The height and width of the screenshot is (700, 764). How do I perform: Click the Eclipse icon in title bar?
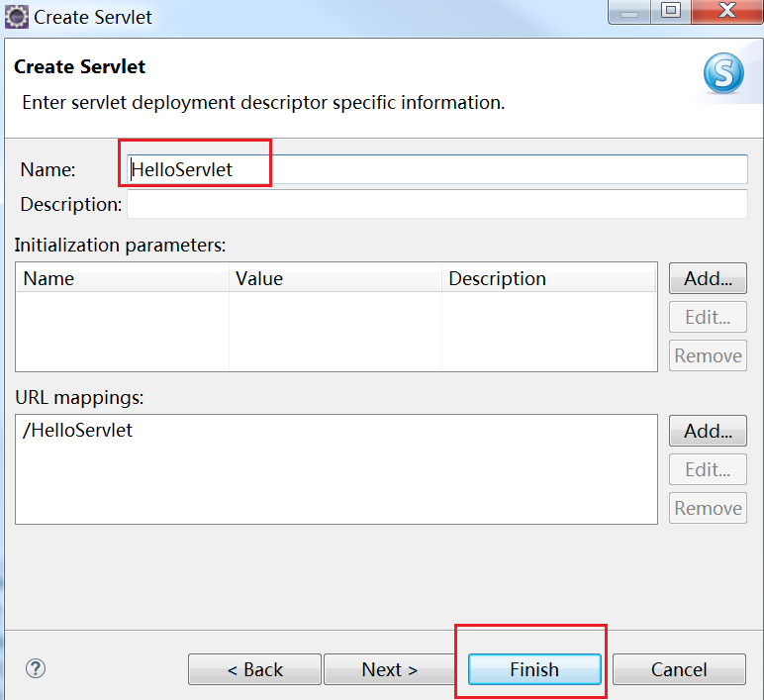click(x=17, y=17)
